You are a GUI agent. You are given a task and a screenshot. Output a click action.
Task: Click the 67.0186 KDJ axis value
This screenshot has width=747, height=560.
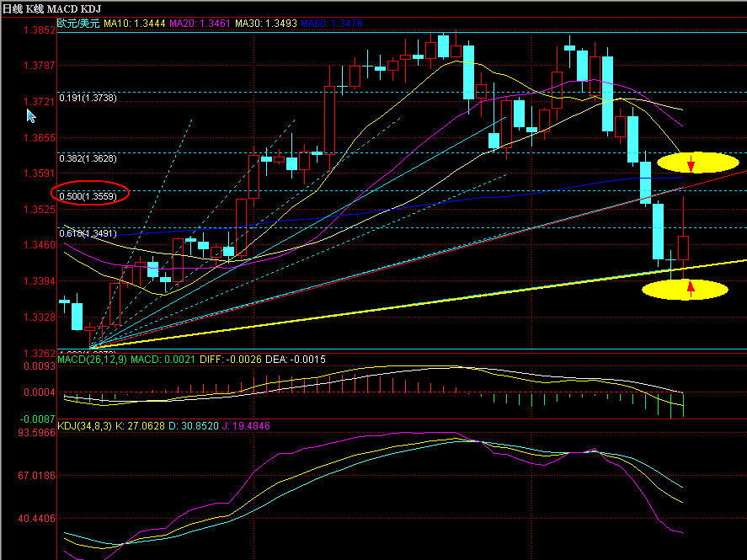[37, 476]
